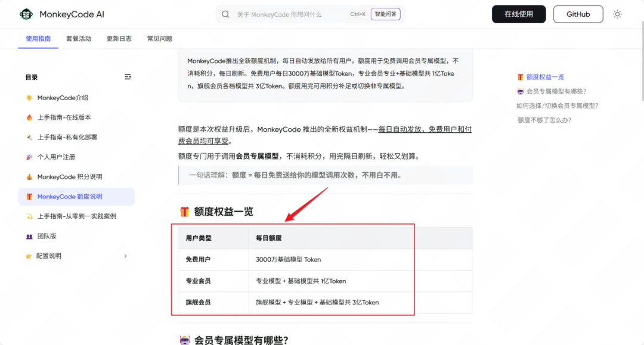Viewport: 644px width, 345px height.
Task: Click the icon beside 上手指南-从零到一实践案例
Action: pyautogui.click(x=29, y=216)
